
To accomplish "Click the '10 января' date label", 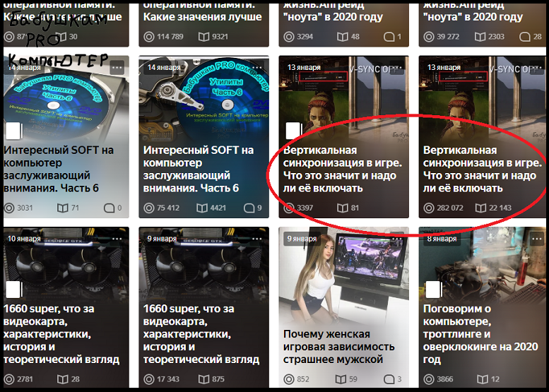I will click(24, 239).
